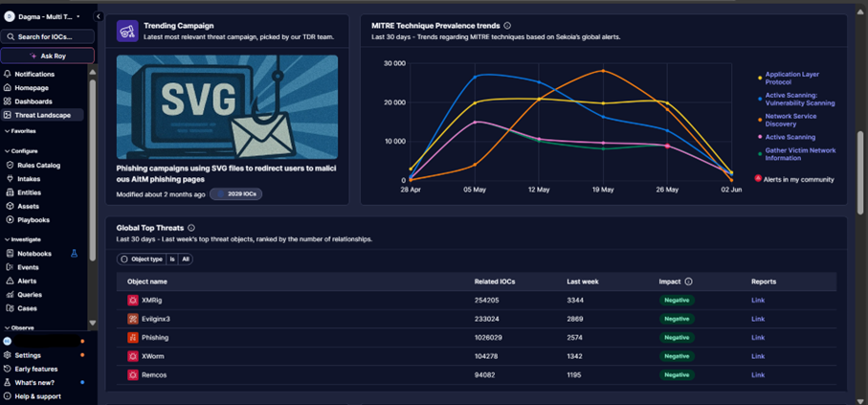The width and height of the screenshot is (868, 405).
Task: Collapse the Favorites section
Action: [20, 131]
